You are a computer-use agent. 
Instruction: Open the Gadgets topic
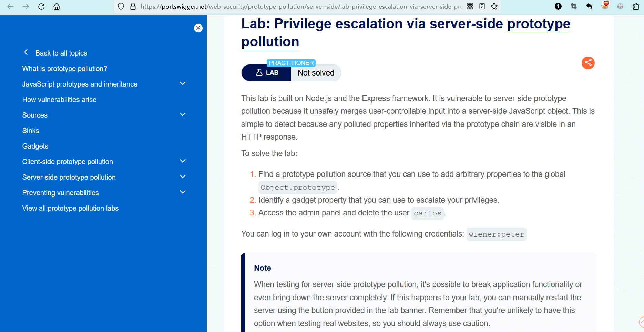(35, 146)
